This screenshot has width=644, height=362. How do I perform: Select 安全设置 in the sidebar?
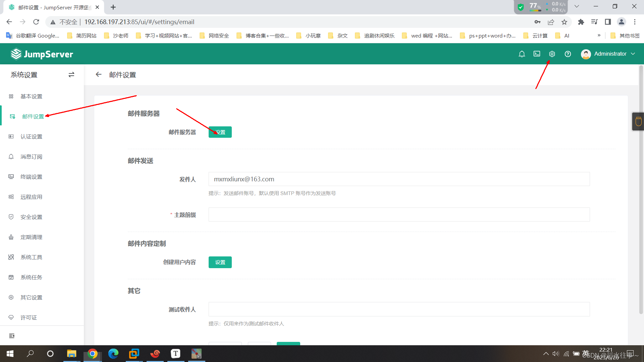coord(31,217)
